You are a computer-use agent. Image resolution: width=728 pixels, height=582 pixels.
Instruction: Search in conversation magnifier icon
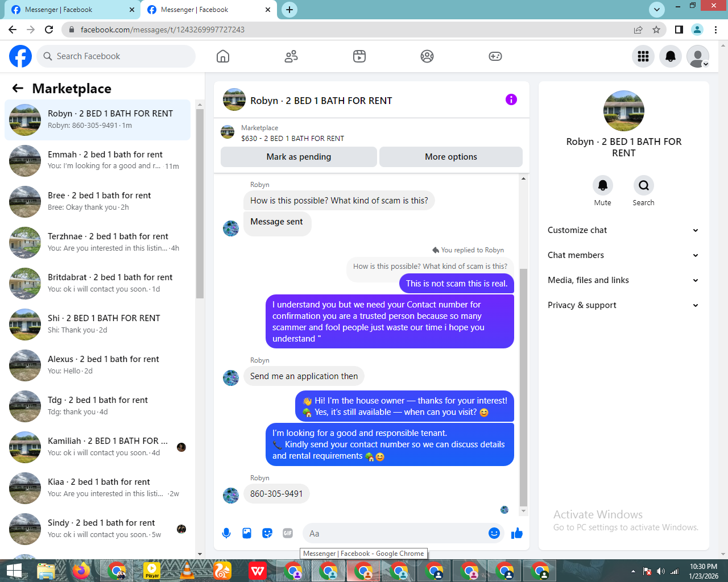(643, 185)
